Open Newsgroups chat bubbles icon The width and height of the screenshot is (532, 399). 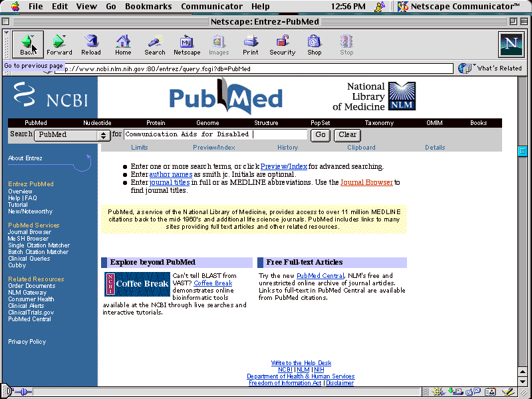[473, 392]
